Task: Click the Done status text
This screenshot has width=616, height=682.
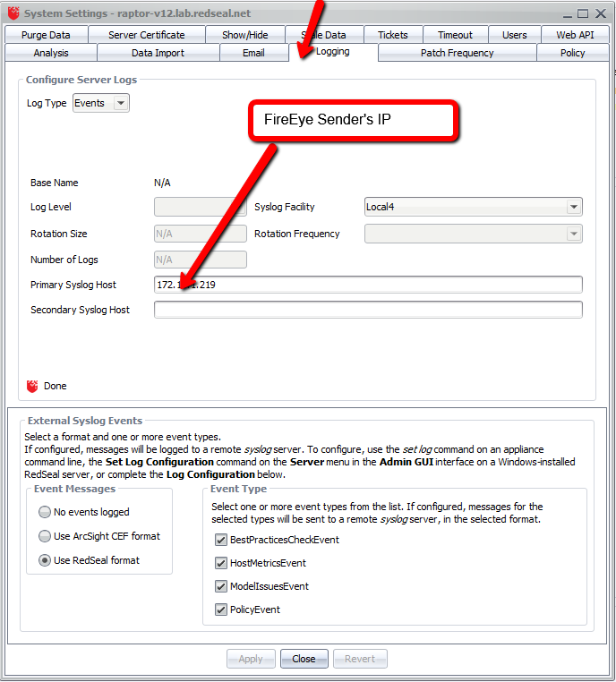Action: point(56,387)
